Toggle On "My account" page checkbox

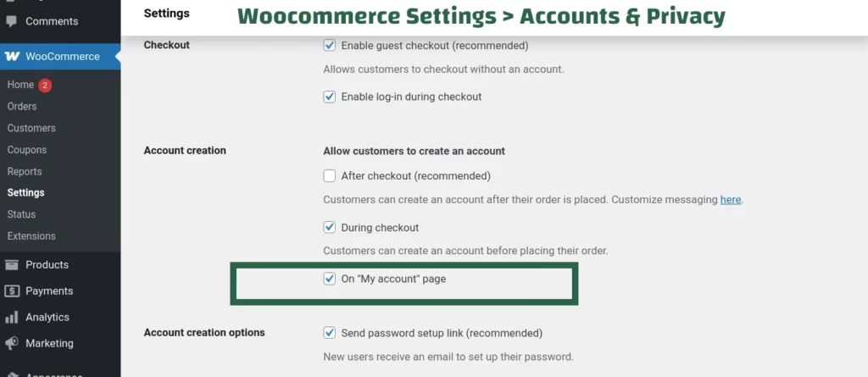[330, 279]
